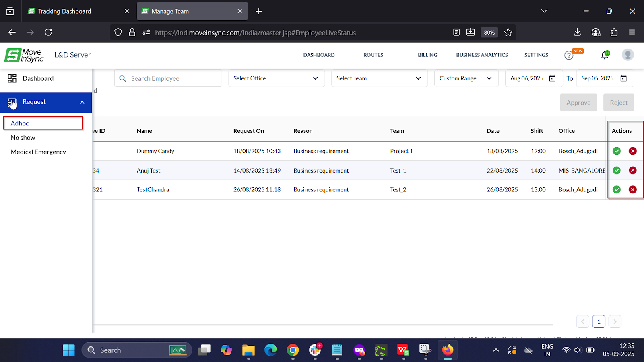Open the Select Team dropdown
The image size is (644, 362).
(x=379, y=78)
